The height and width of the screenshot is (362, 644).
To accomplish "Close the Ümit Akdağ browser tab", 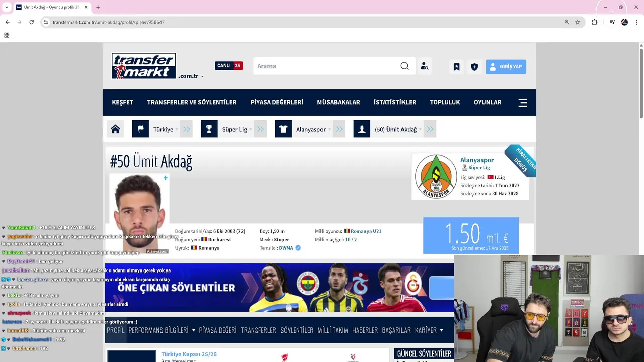I will click(x=86, y=7).
